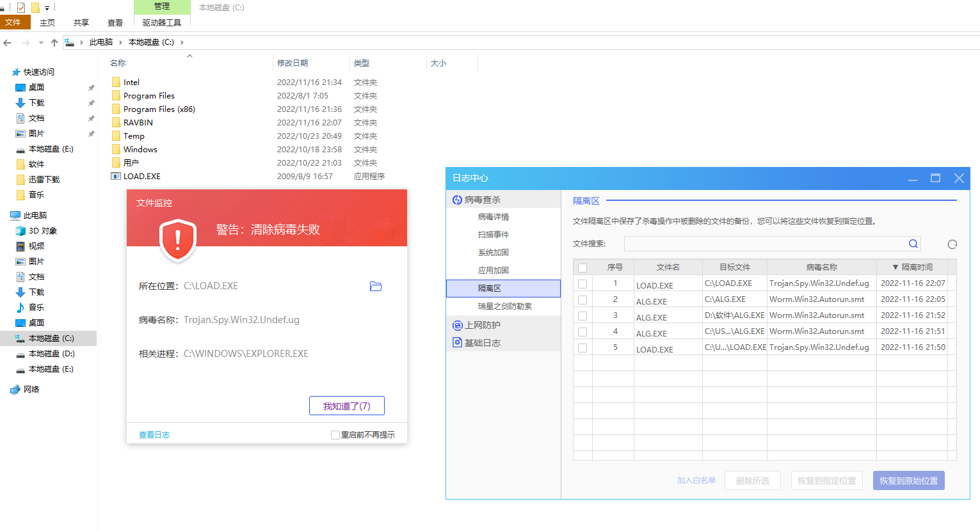Sort by 隔离时间 column header arrow
980x531 pixels.
tap(896, 267)
